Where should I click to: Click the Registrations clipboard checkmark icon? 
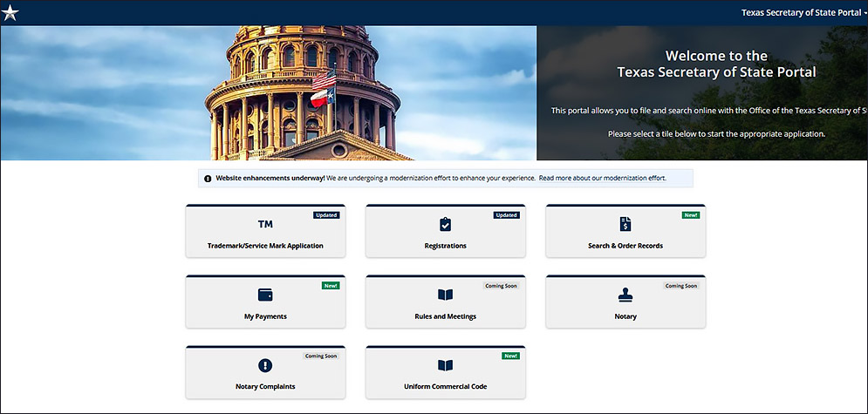[x=445, y=225]
